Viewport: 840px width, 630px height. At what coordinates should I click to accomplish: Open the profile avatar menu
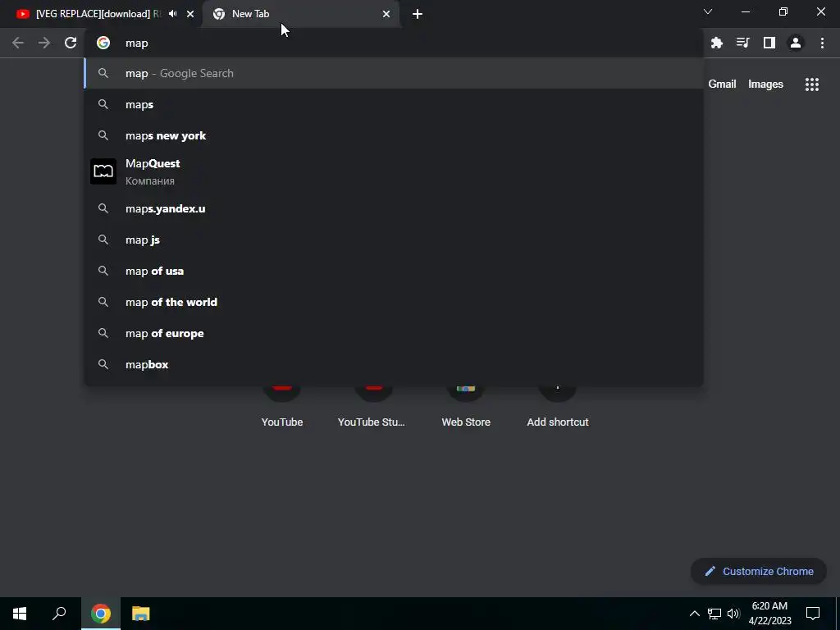[x=796, y=43]
